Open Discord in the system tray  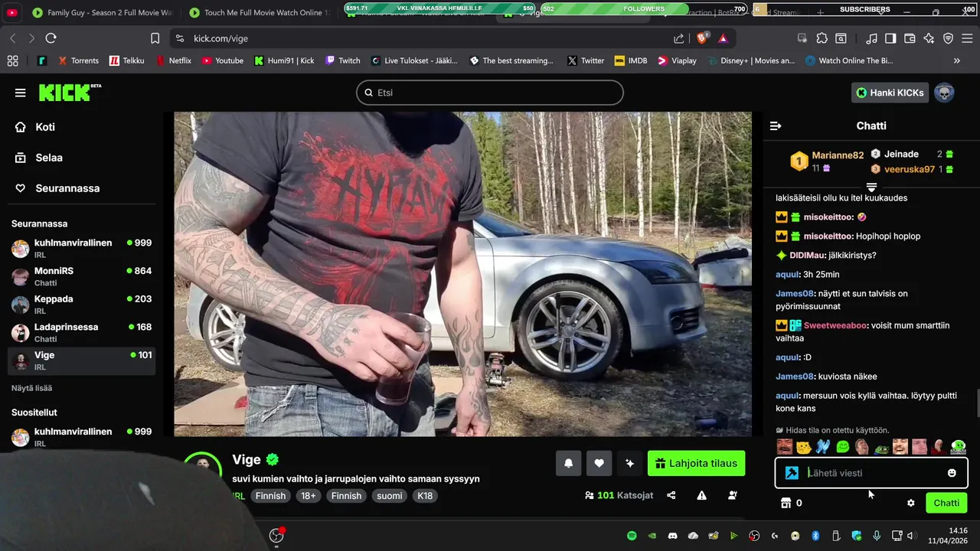(672, 536)
